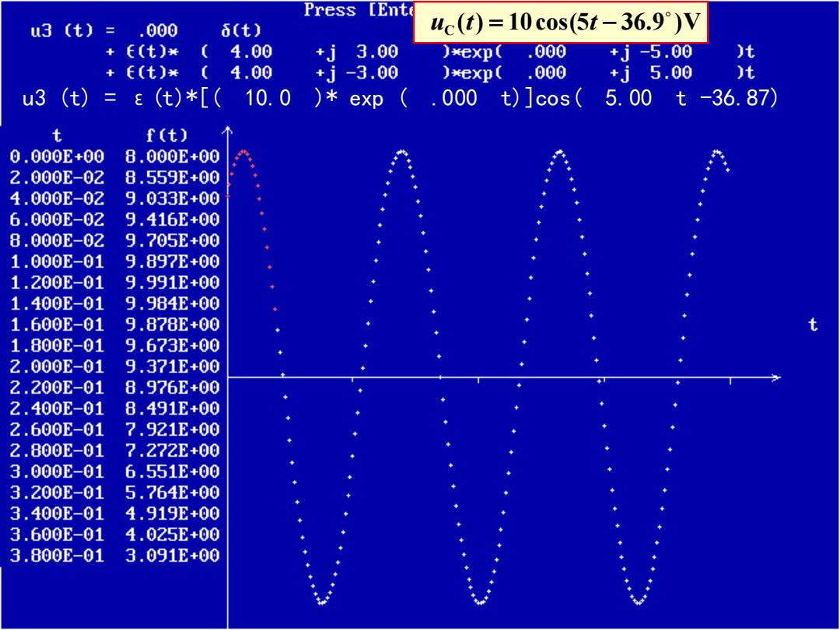
Task: Select the time cell 2.600E-01
Action: click(x=58, y=429)
